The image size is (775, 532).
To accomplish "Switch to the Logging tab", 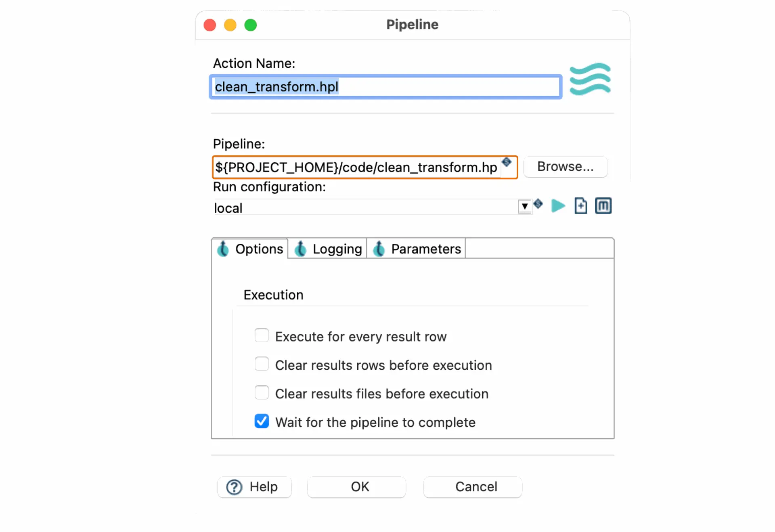I will [x=327, y=249].
